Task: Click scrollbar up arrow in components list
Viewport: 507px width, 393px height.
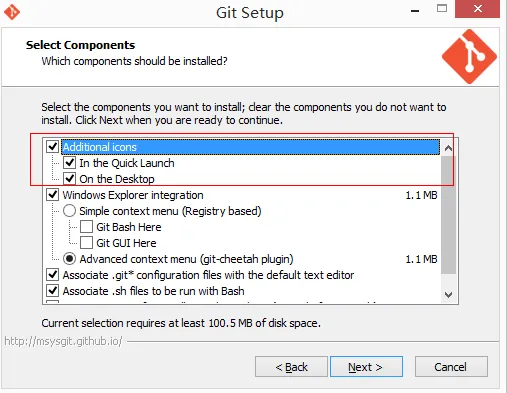Action: pos(448,148)
